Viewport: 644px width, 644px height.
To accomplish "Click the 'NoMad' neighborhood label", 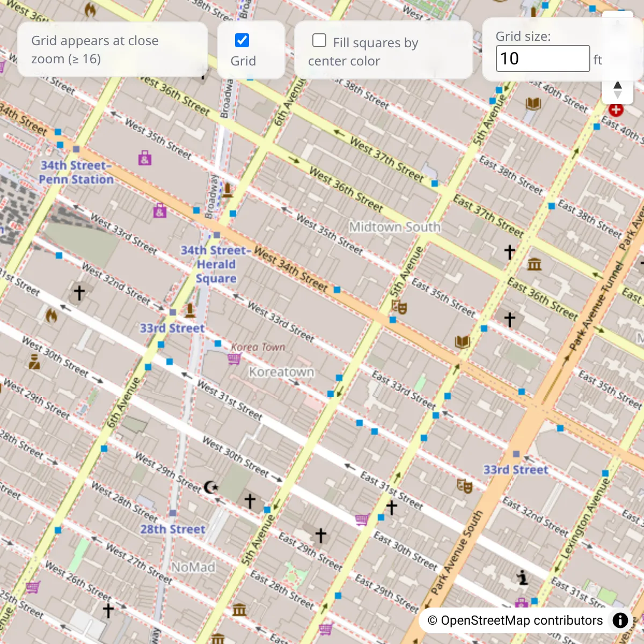I will [193, 567].
